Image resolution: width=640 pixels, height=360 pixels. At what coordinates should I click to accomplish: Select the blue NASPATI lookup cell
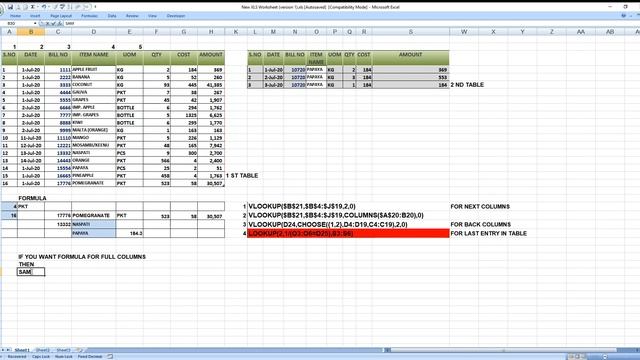tap(93, 224)
